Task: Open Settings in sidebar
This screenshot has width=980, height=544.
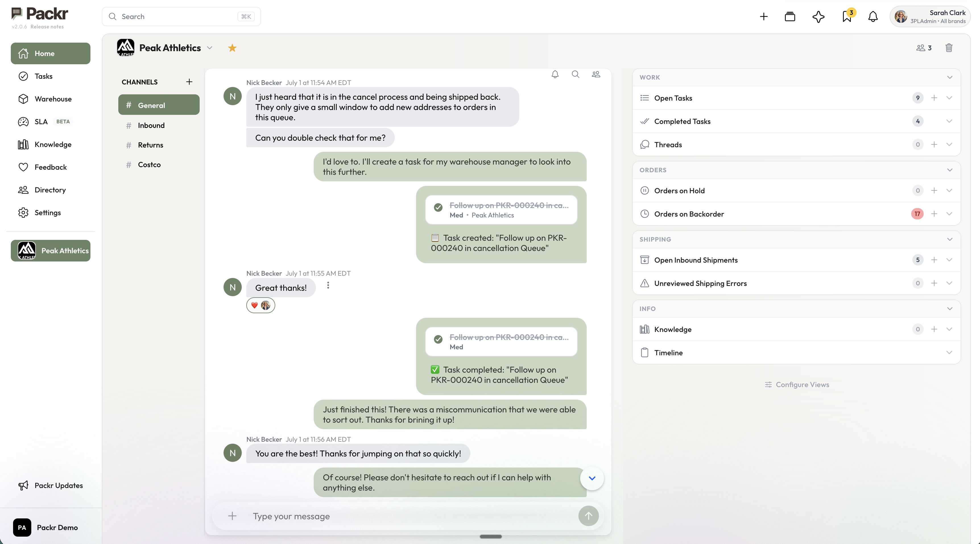Action: [51, 213]
